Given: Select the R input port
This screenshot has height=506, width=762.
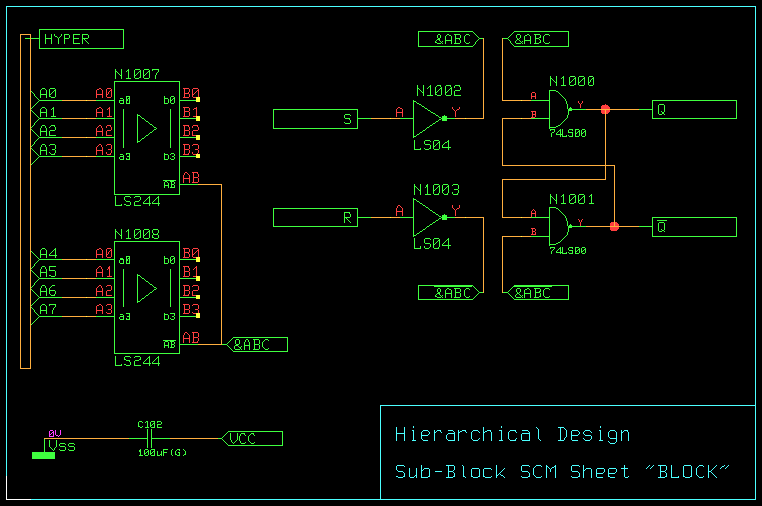Looking at the screenshot, I should [315, 217].
